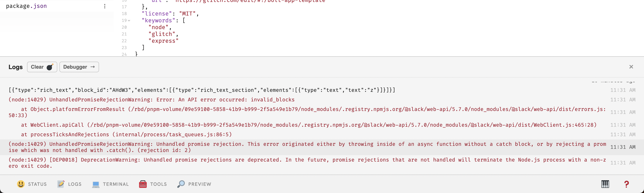Click the package.json filename label
Screen dimensions: 644x193
[26, 6]
